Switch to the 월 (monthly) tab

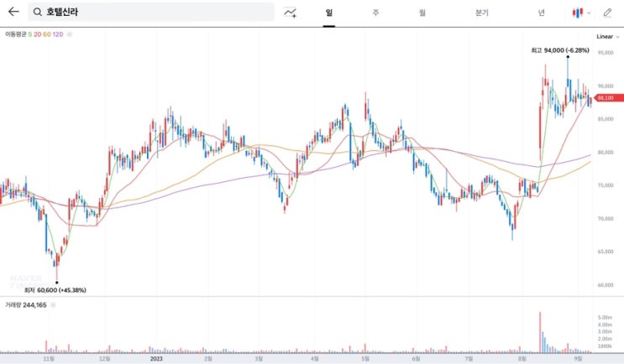pyautogui.click(x=422, y=13)
